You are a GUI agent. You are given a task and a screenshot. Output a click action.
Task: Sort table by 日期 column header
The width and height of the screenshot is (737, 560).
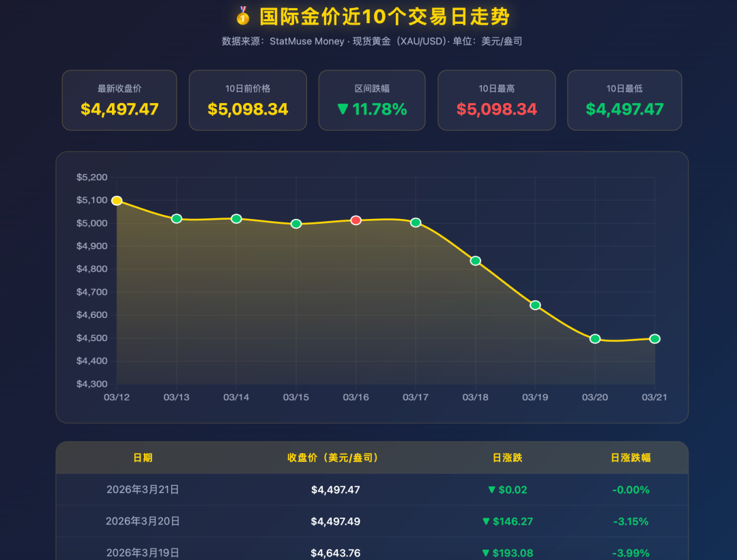[x=143, y=458]
